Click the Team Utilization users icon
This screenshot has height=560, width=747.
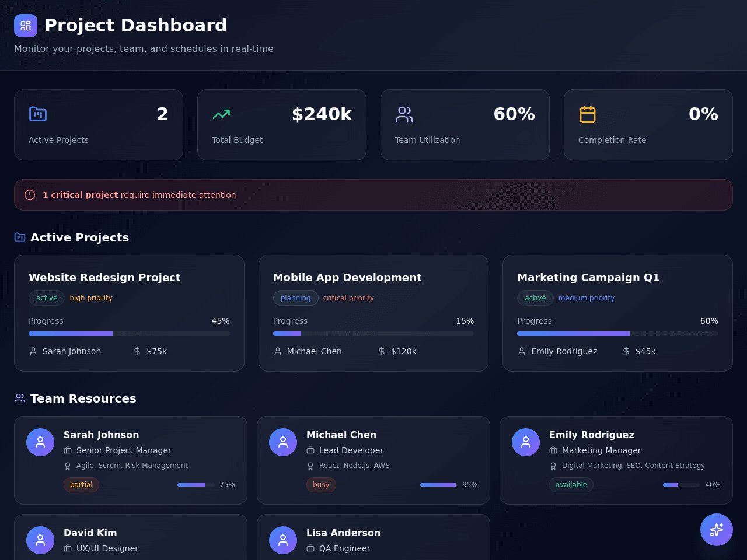click(x=404, y=114)
